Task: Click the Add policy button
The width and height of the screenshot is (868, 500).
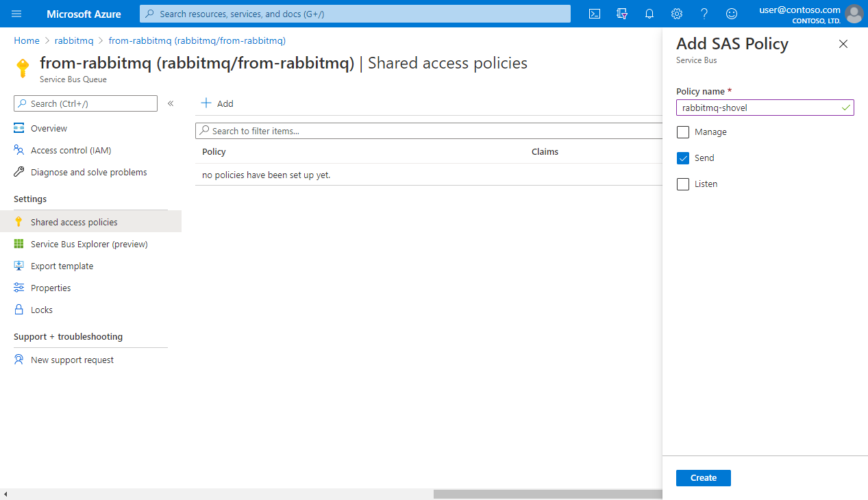Action: [x=217, y=103]
